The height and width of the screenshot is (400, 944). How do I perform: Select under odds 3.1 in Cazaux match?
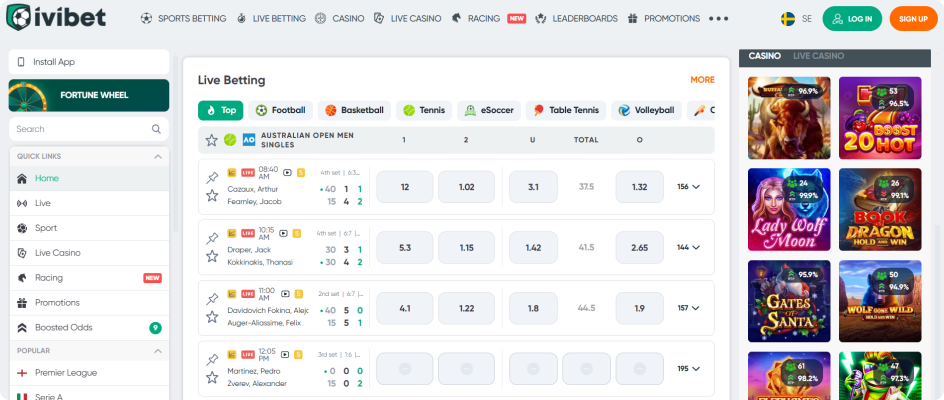point(533,187)
